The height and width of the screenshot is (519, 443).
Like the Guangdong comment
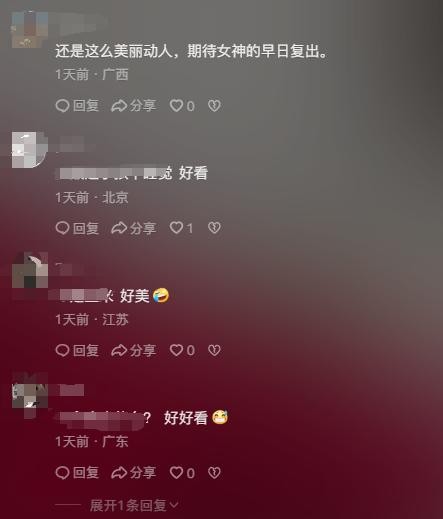(182, 473)
